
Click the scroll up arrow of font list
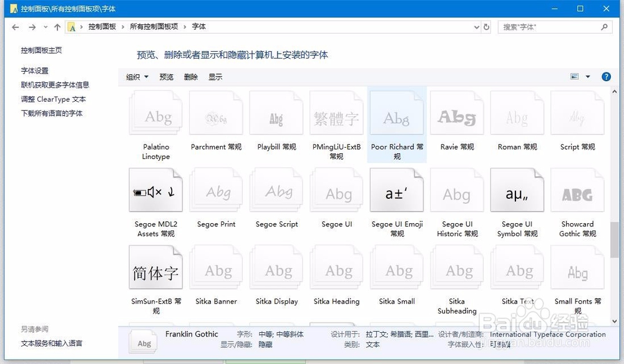(615, 92)
